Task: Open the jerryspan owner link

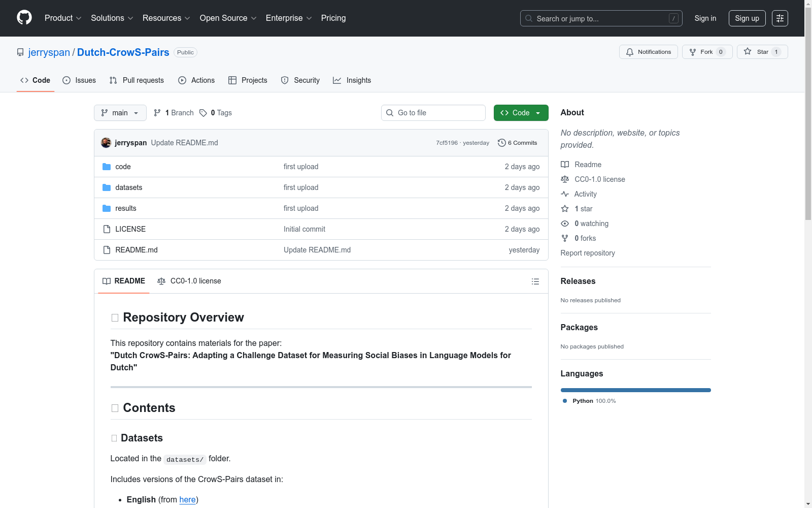Action: pyautogui.click(x=49, y=52)
